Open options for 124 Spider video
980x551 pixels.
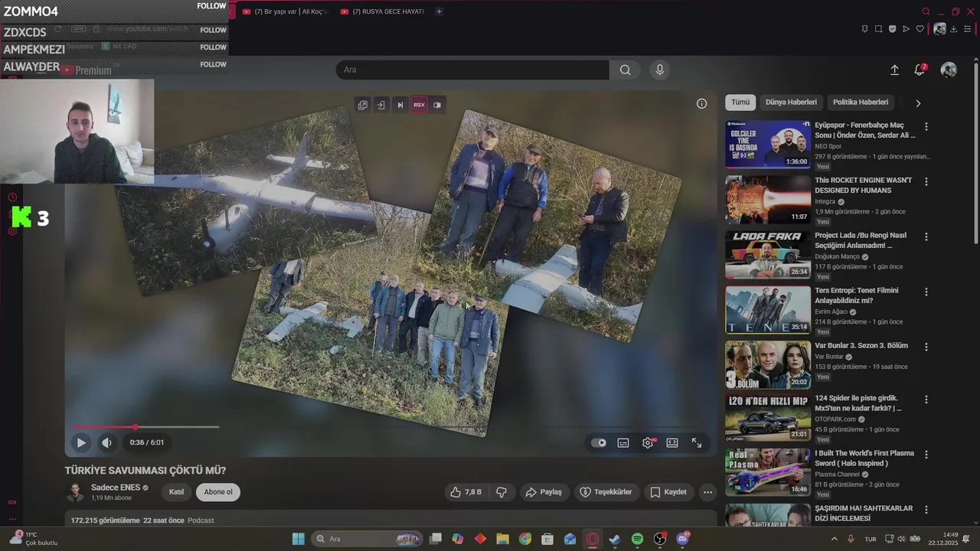point(926,399)
